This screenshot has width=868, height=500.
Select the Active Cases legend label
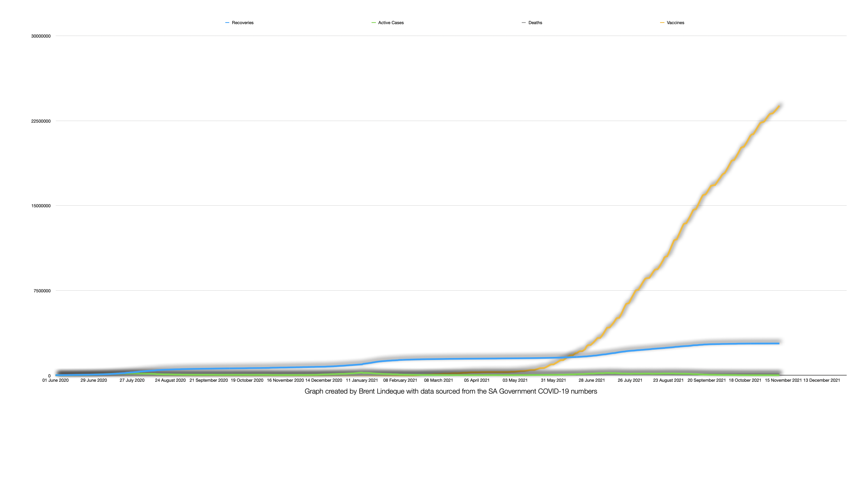[391, 23]
